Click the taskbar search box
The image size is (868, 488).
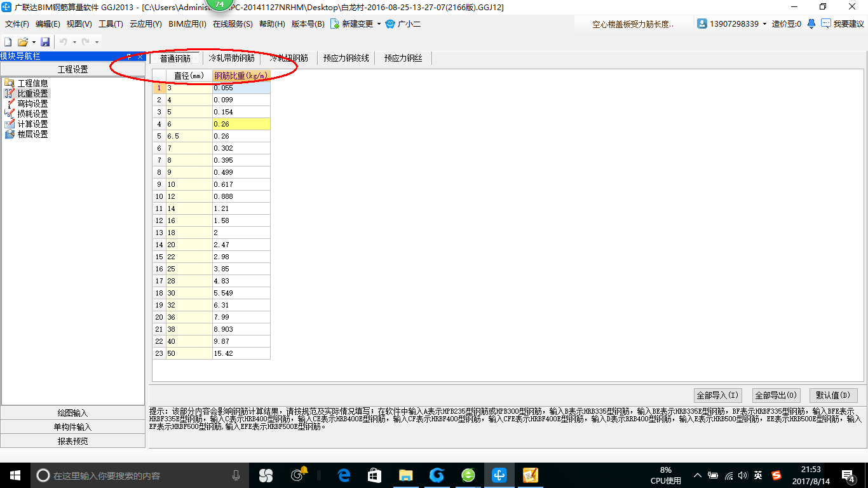pyautogui.click(x=140, y=475)
